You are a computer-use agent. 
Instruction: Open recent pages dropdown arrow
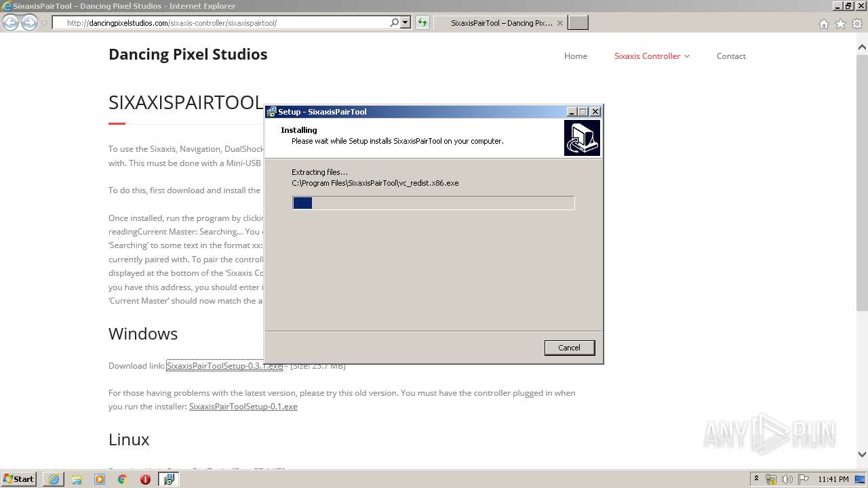tap(44, 23)
